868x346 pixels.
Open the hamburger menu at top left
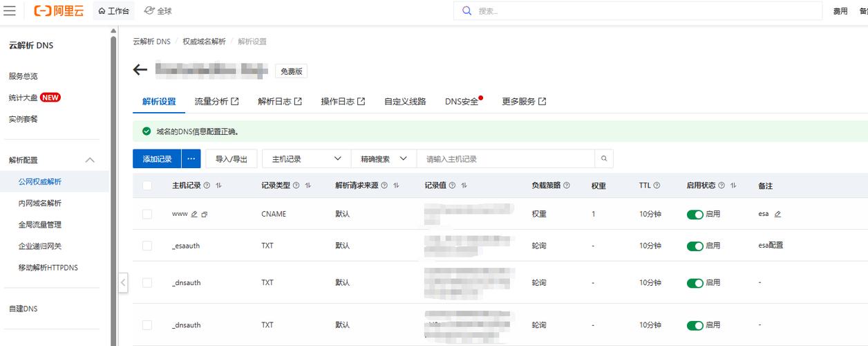pos(10,11)
